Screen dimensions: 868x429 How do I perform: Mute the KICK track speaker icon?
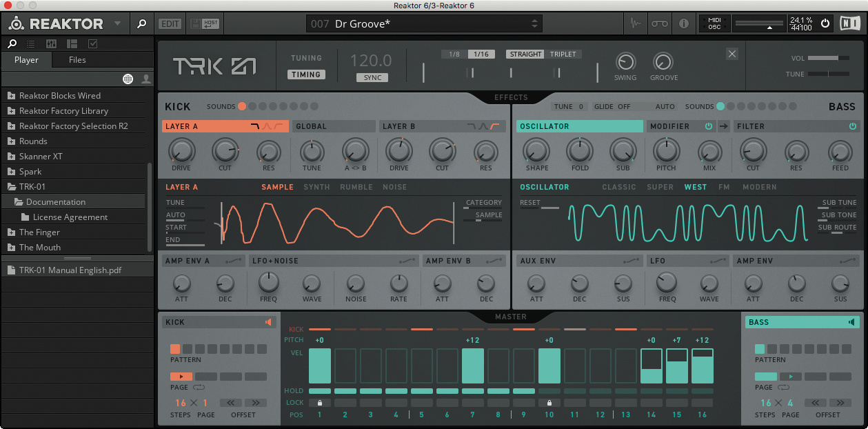click(x=268, y=322)
